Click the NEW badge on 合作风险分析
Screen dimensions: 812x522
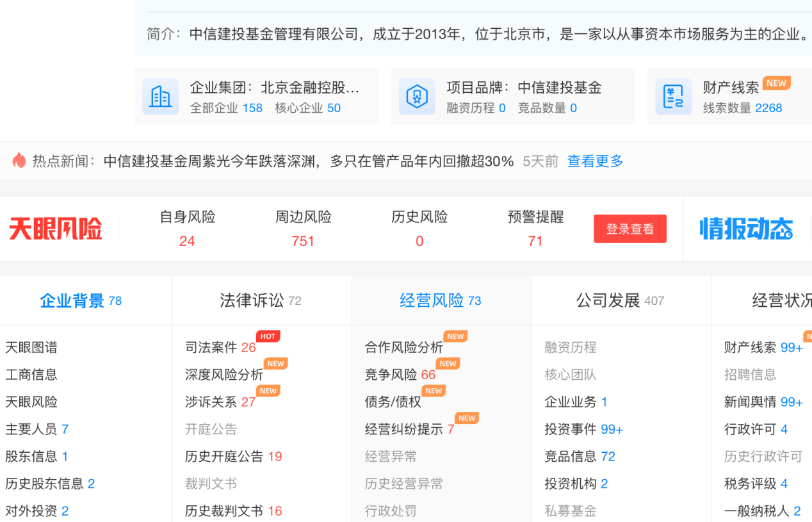point(455,336)
